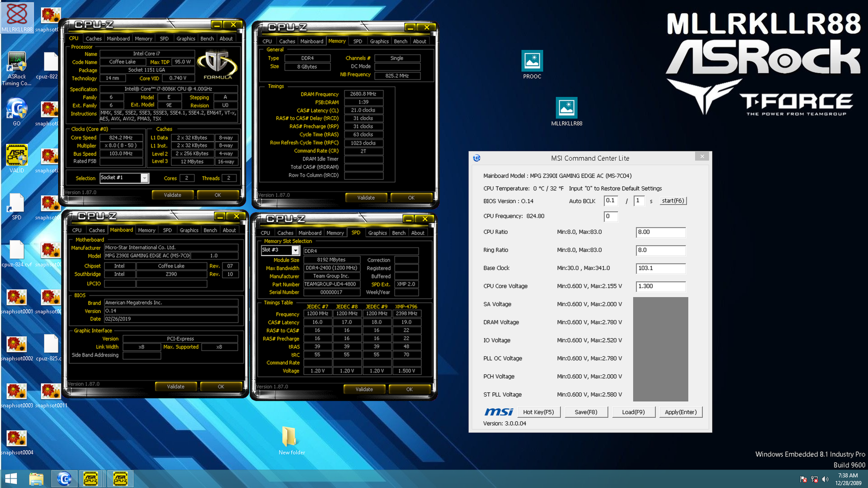The image size is (868, 488).
Task: Click Load(F9) in MSI Command Center
Action: click(633, 412)
